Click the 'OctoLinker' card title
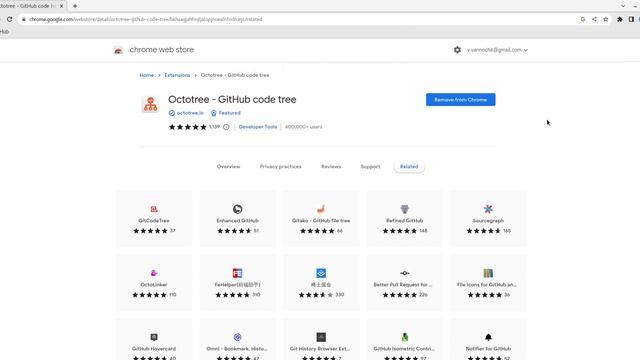This screenshot has width=640, height=360. point(154,284)
